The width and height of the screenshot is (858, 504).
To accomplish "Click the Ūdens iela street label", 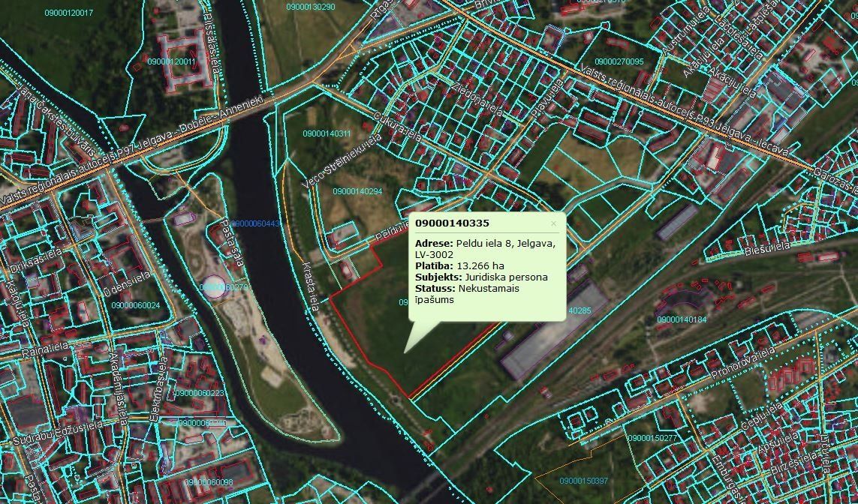I will [x=126, y=285].
